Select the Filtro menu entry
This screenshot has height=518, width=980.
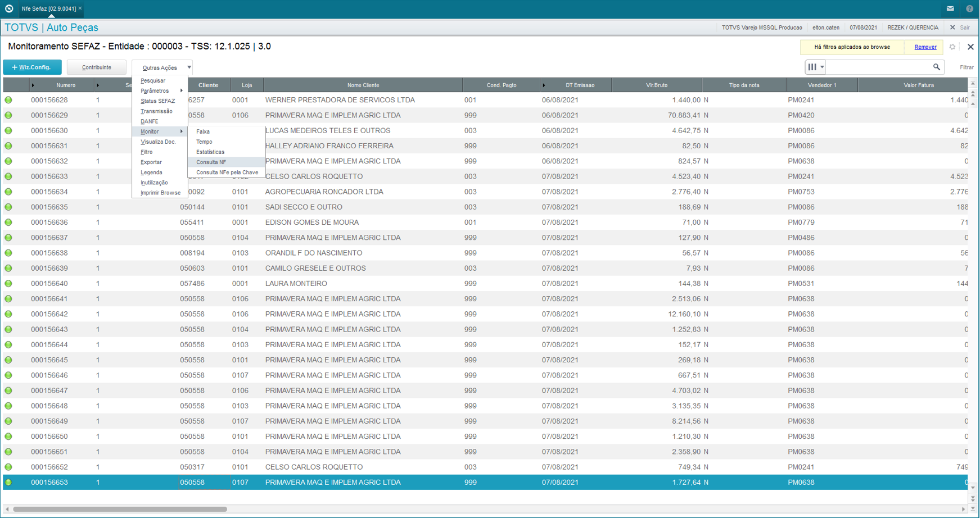[x=160, y=152]
